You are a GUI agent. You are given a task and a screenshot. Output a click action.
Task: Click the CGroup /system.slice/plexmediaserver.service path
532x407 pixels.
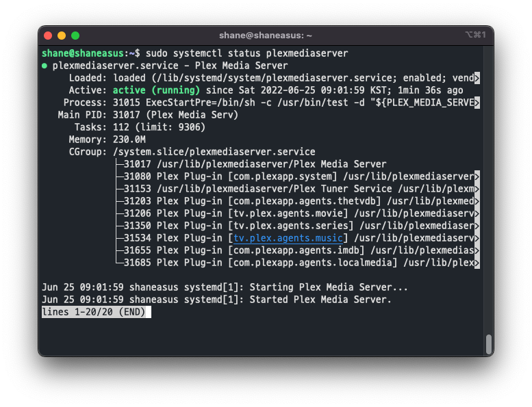(214, 152)
